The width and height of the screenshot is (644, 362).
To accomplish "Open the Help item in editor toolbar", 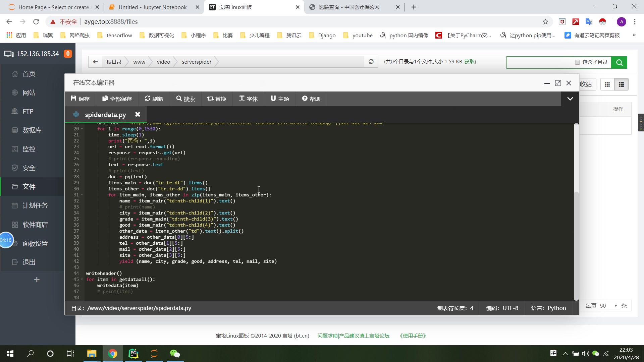I will [x=311, y=99].
